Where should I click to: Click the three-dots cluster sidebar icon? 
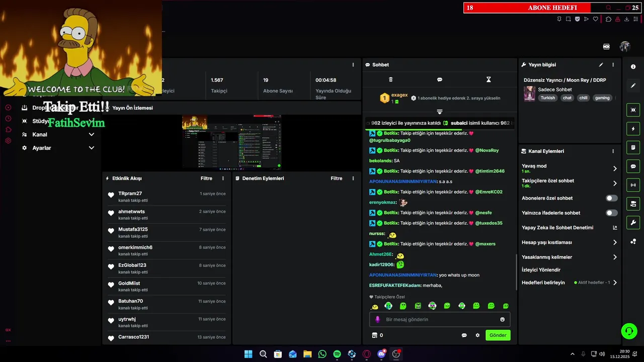click(x=633, y=241)
